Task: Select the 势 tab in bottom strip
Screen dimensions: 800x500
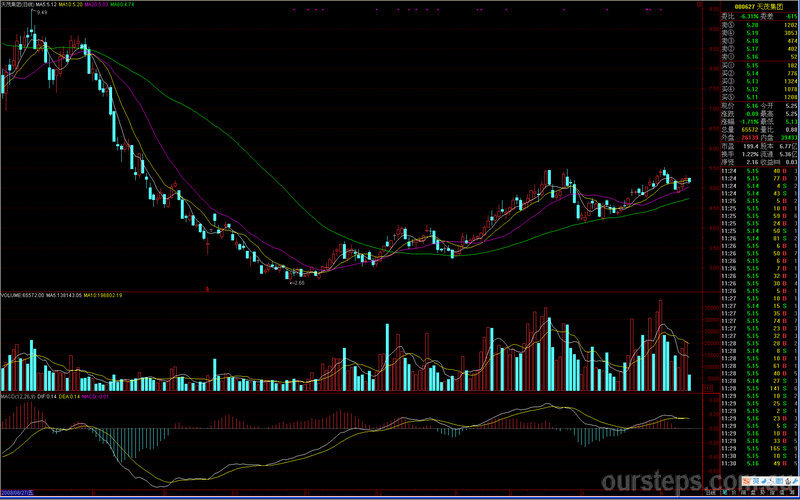Action: 762,493
